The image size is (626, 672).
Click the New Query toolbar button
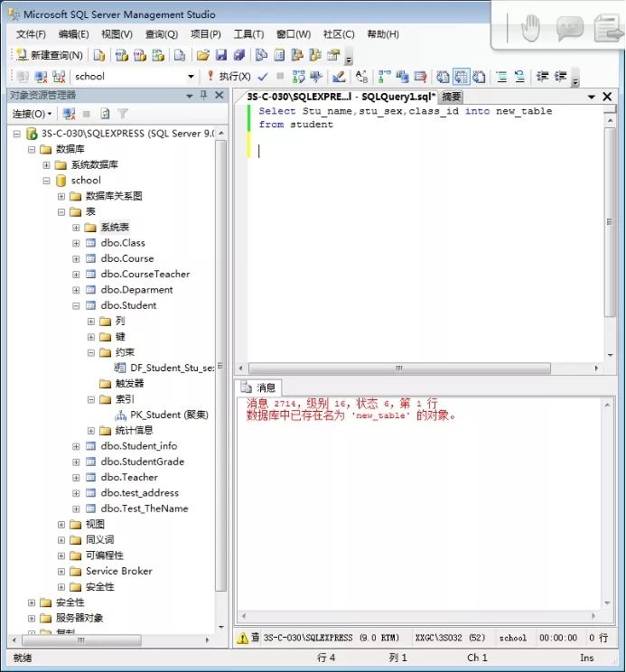50,55
